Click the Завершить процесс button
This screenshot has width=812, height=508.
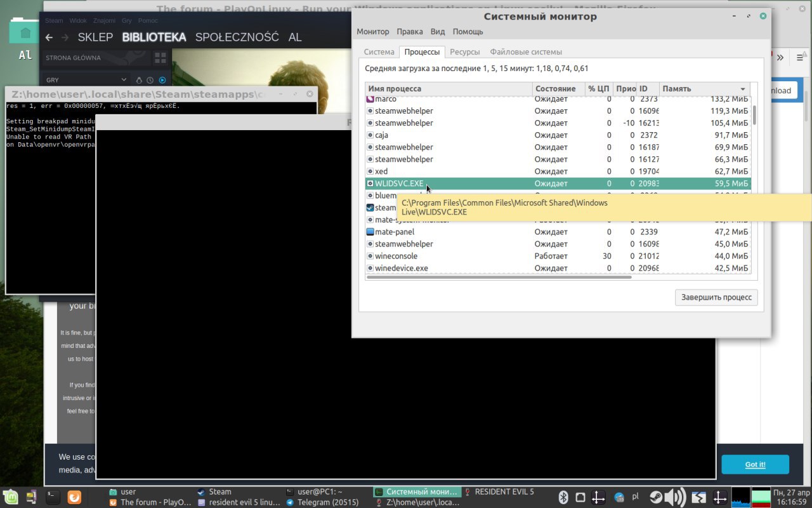716,297
